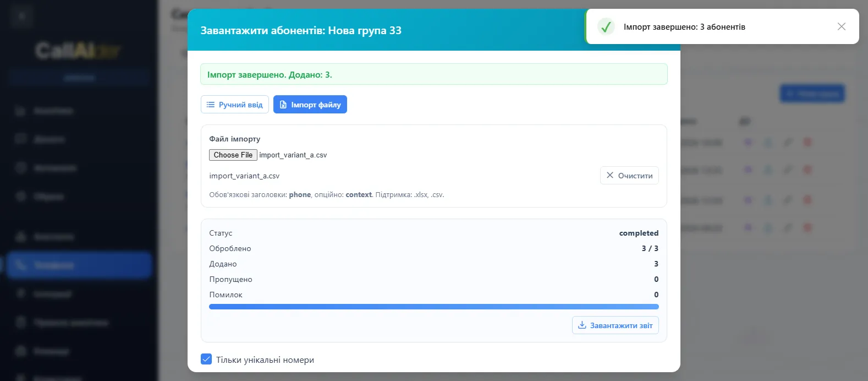868x381 pixels.
Task: Select the "Імпорт файлу" tab
Action: (310, 105)
